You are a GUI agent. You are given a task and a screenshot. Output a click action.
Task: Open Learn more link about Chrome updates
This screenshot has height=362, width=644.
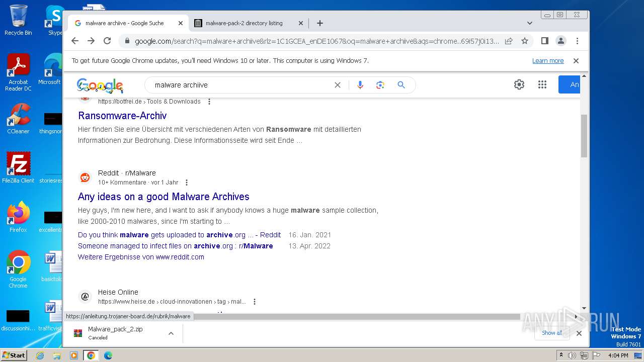[x=548, y=61]
